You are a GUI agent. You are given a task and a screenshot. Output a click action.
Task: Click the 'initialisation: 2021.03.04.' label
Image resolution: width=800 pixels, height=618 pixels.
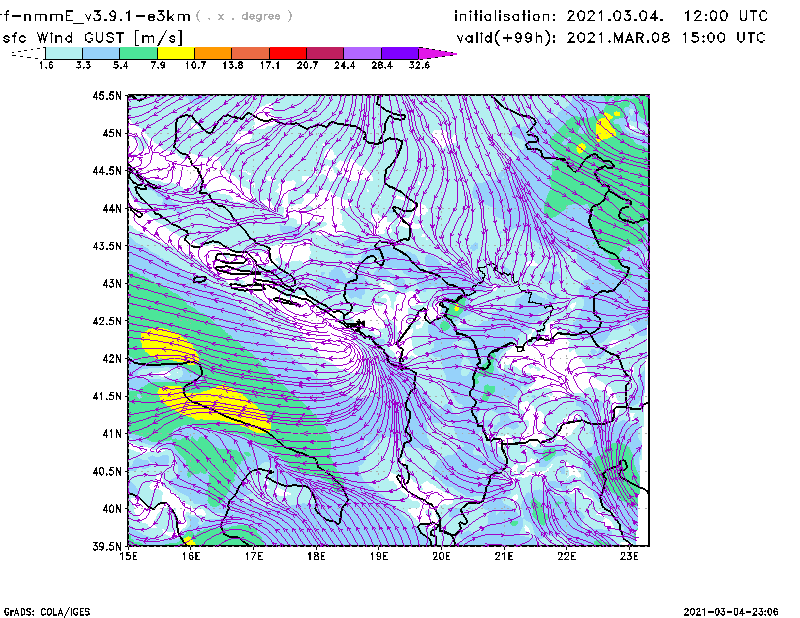[559, 16]
